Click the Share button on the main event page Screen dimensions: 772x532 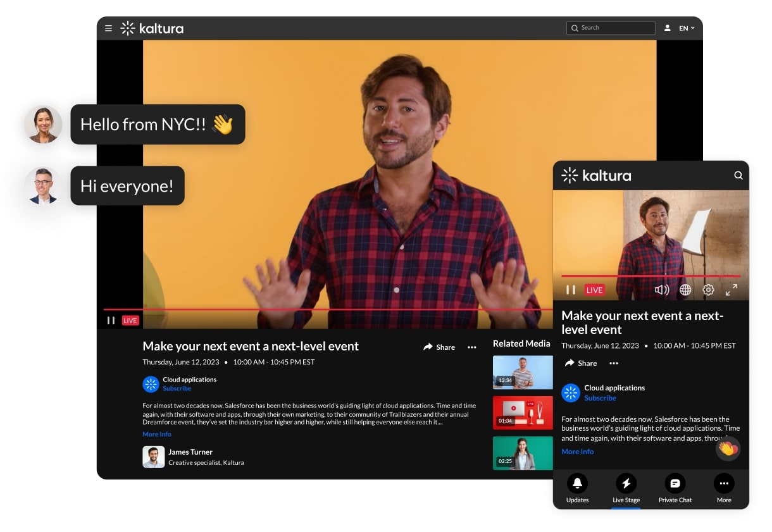tap(439, 347)
